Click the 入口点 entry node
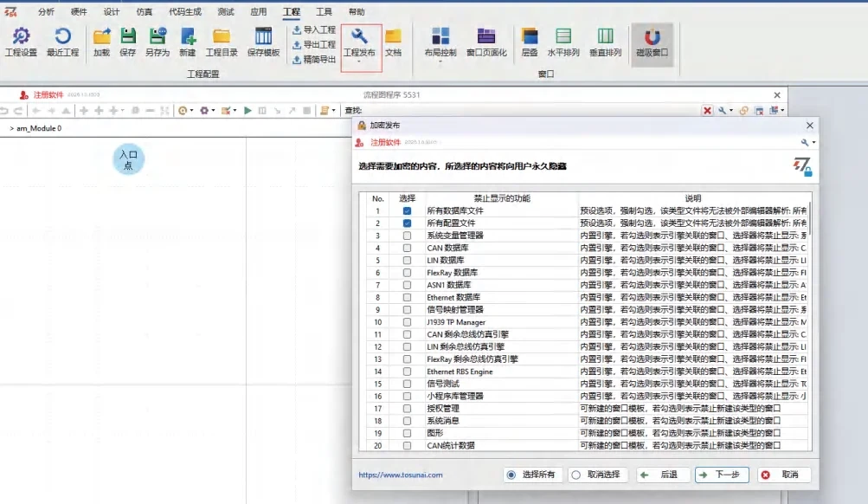The image size is (868, 504). pos(128,159)
